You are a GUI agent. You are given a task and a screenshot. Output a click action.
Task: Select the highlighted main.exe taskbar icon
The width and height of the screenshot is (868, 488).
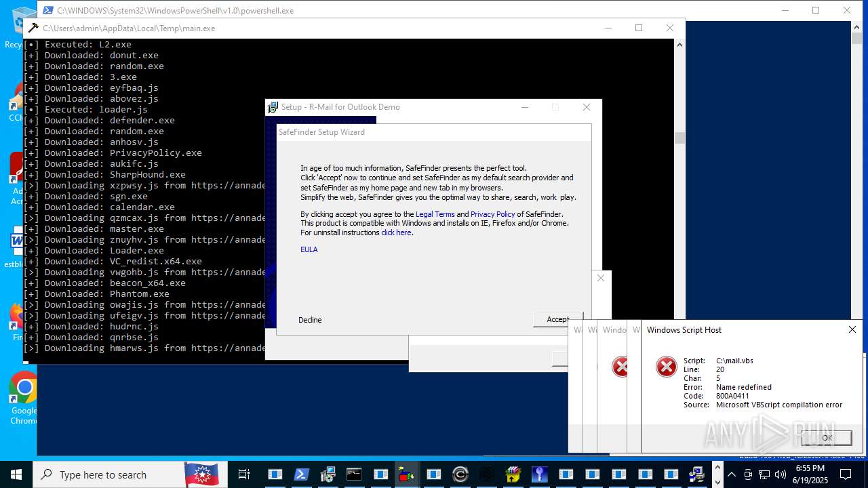click(407, 474)
